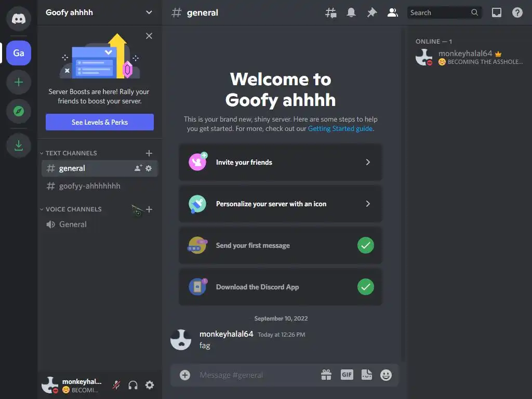This screenshot has height=399, width=532.
Task: Select the Ga server icon
Action: tap(19, 53)
